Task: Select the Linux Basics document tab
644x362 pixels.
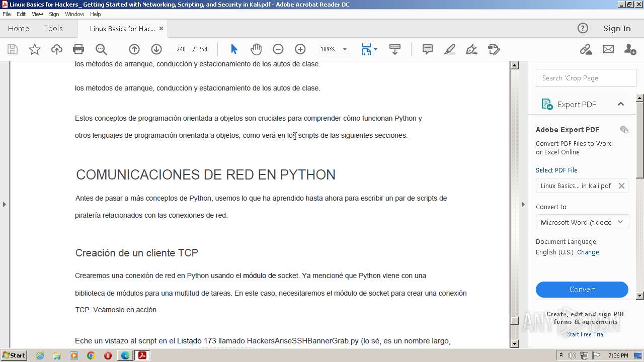Action: 122,29
